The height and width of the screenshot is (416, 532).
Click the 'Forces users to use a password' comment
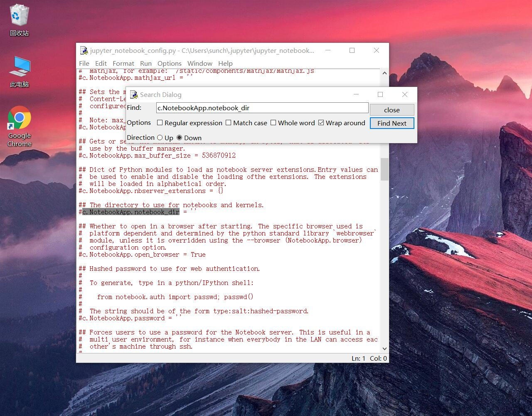point(224,332)
